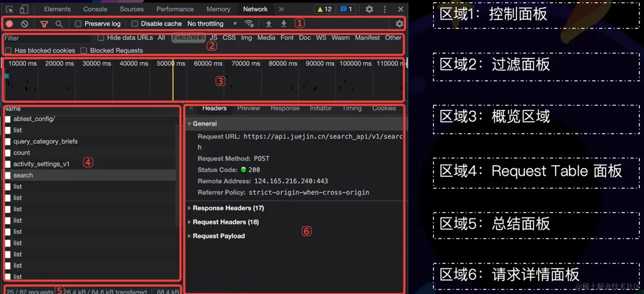
Task: Filter requests by Fetch/XHR
Action: click(x=188, y=37)
